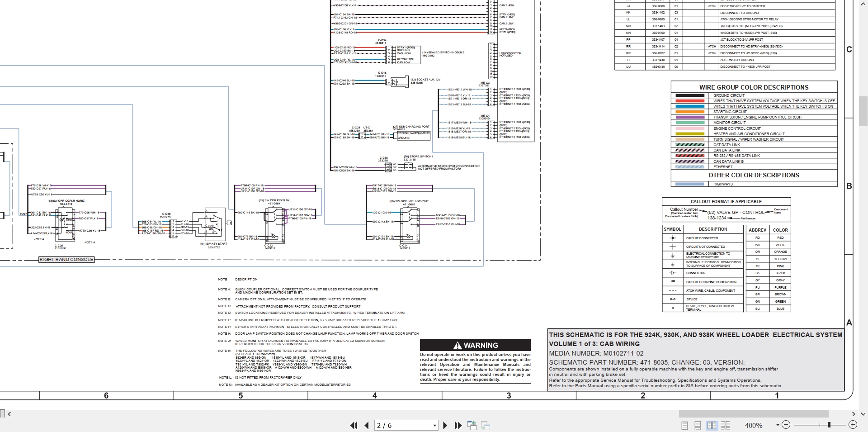868x432 pixels.
Task: Click the (61) SW KEY START label
Action: tap(213, 244)
